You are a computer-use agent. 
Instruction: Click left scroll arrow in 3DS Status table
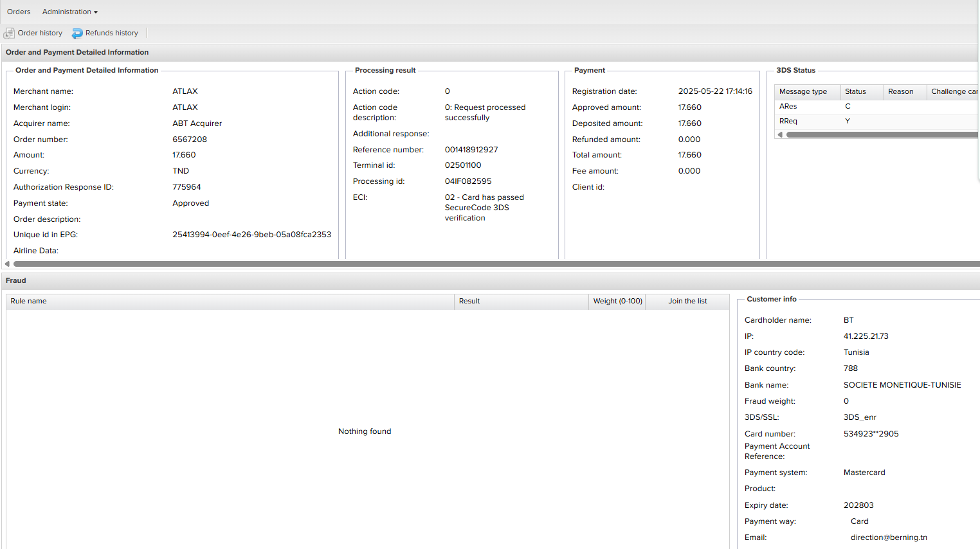point(780,135)
